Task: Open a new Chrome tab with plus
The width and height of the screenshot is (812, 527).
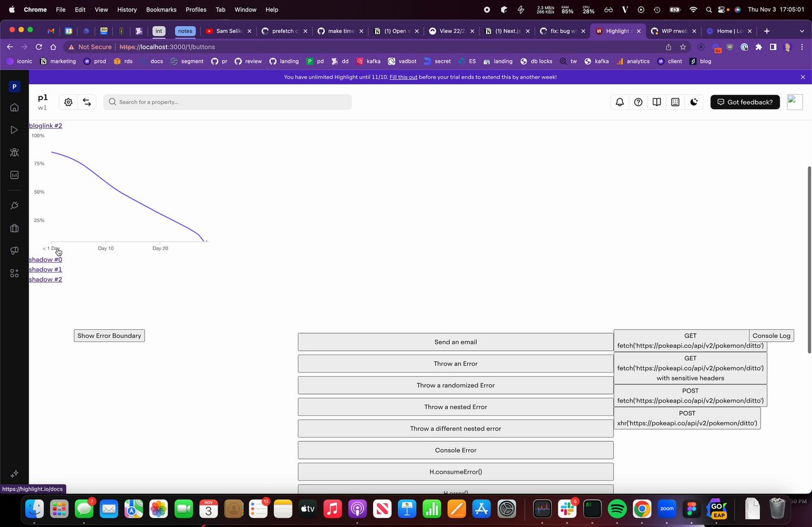Action: (x=767, y=30)
